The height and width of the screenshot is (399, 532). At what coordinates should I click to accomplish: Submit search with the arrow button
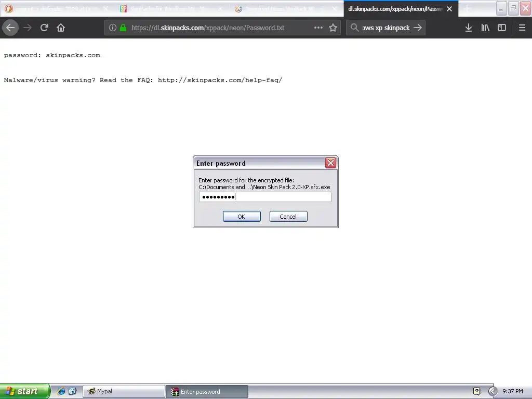418,28
